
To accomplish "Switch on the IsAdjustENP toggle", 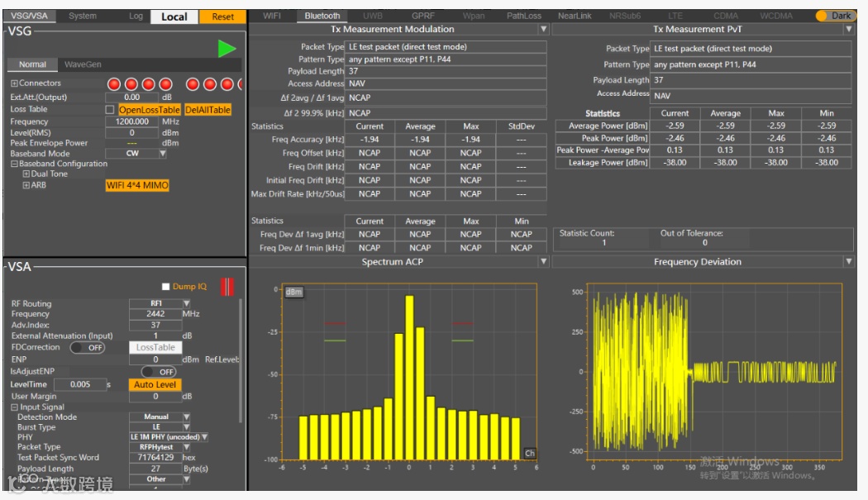I will [158, 372].
